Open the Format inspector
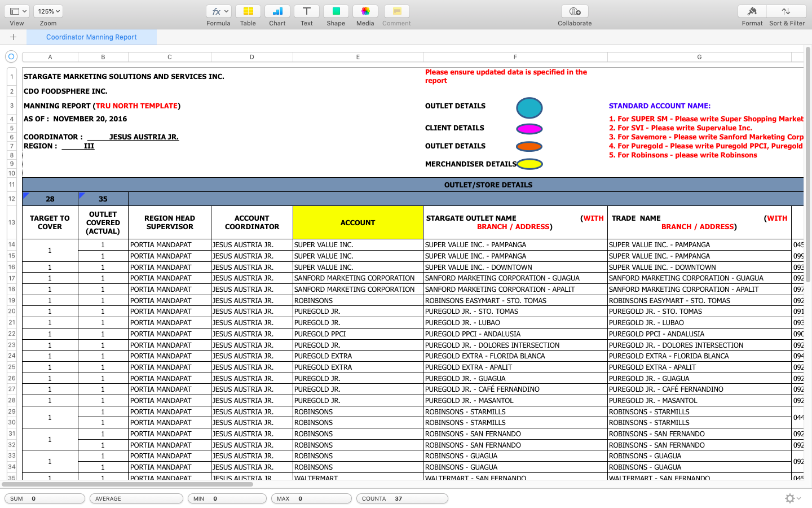This screenshot has width=812, height=508. pos(752,11)
